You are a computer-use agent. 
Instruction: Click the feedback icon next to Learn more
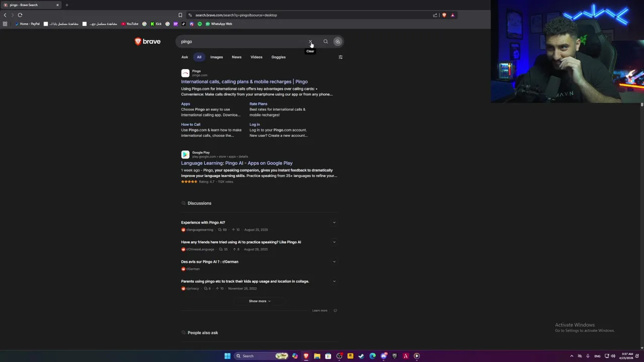(x=335, y=311)
